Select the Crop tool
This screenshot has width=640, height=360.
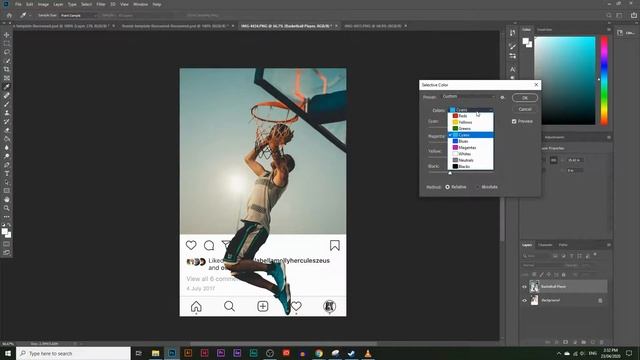(x=7, y=69)
